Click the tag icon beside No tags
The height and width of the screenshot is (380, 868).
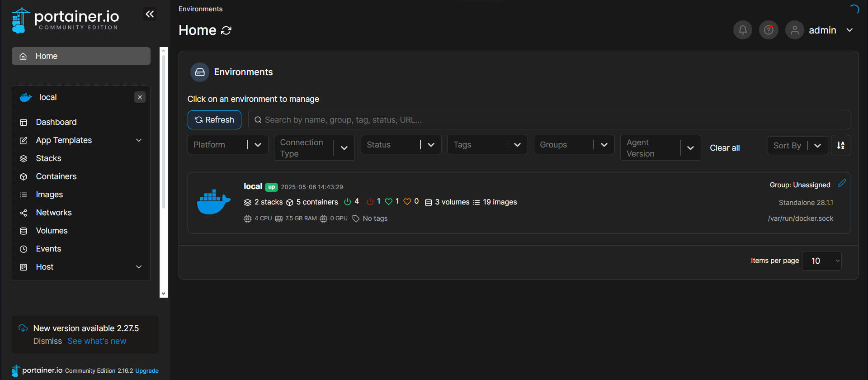click(x=356, y=218)
